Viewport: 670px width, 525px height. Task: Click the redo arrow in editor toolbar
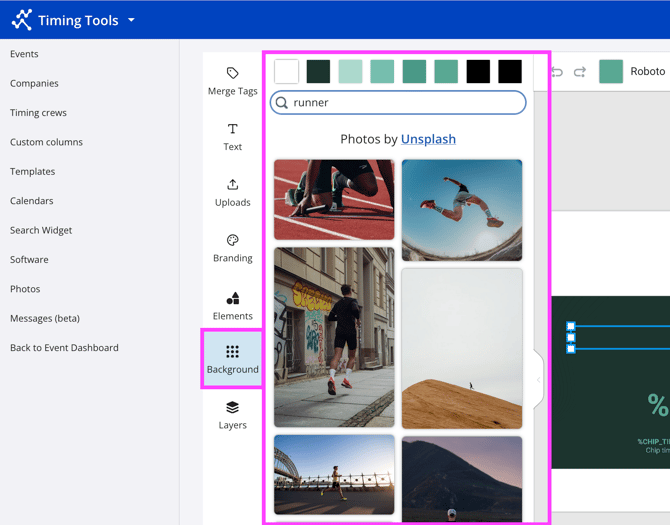coord(579,72)
